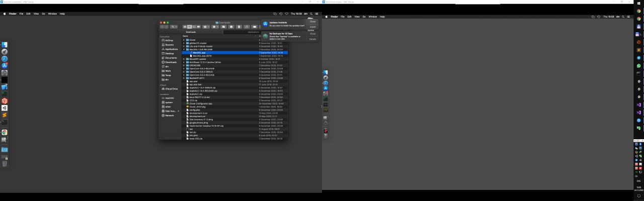
Task: Click Install on Updates Available notification
Action: tap(312, 27)
